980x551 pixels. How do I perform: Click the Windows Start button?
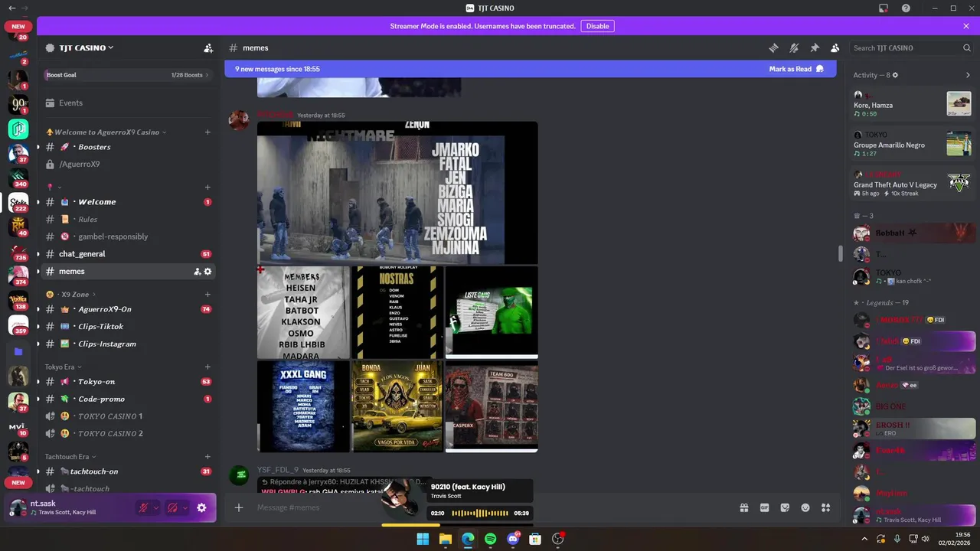pos(423,539)
